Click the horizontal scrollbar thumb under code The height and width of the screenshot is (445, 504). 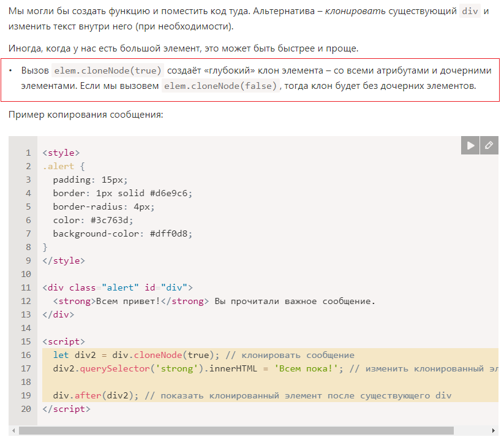coord(236,430)
